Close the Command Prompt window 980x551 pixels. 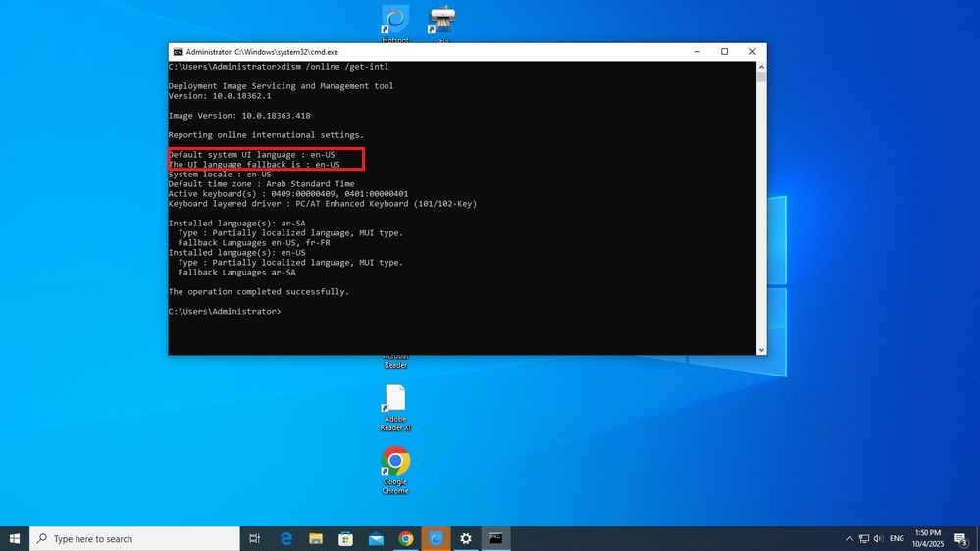(752, 52)
